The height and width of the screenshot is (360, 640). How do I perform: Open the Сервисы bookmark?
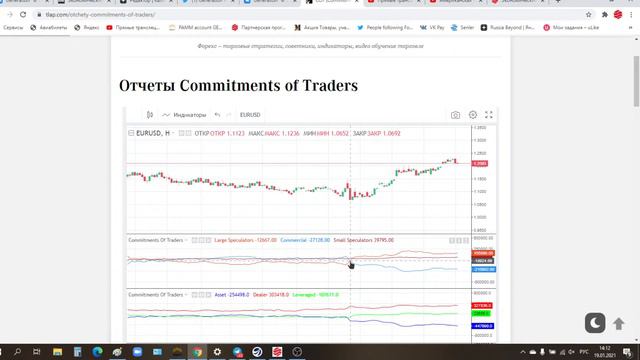(x=13, y=28)
